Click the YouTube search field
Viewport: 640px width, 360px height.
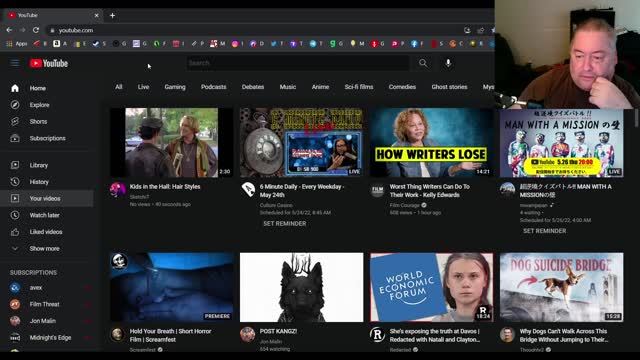(298, 63)
